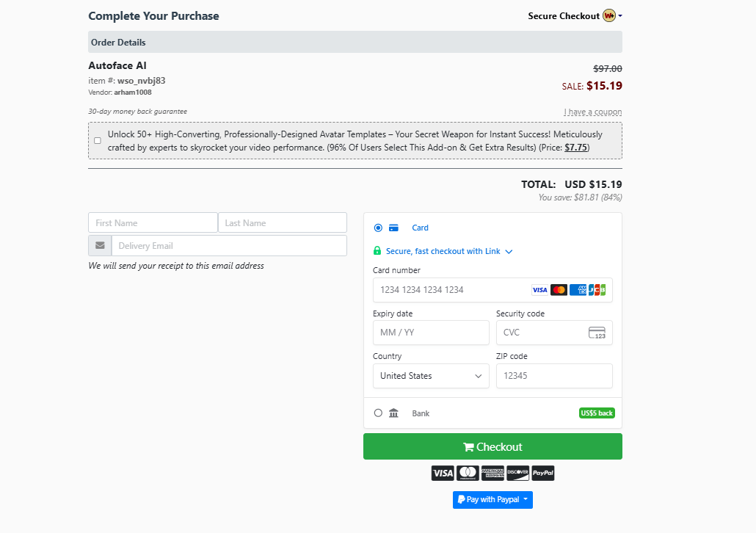
Task: Expand the Pay with Paypal dropdown
Action: pos(493,500)
